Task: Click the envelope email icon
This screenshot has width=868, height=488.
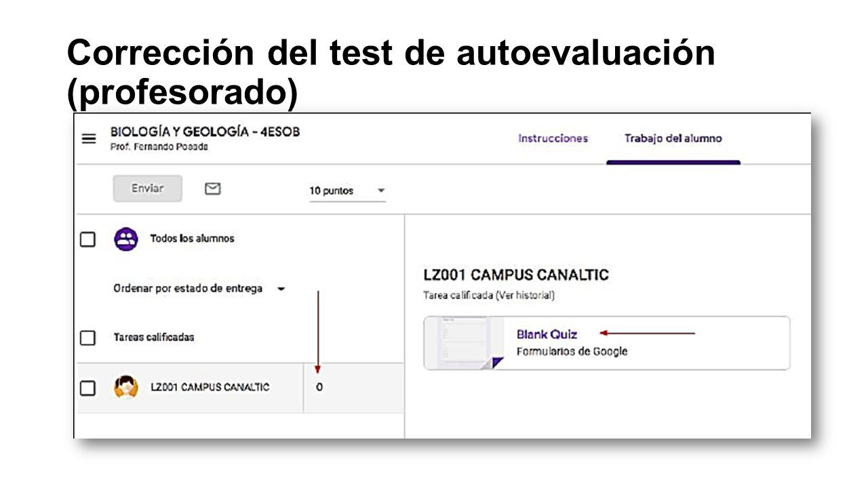Action: click(x=213, y=189)
